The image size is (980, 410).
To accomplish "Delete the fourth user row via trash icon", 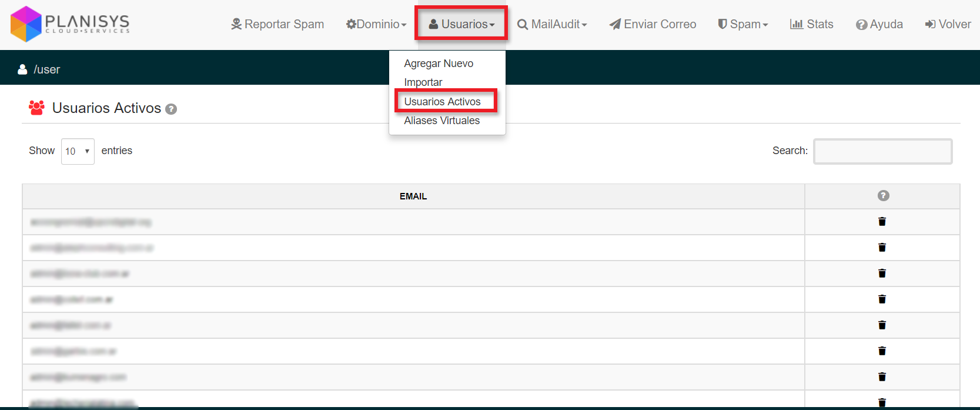I will pos(882,299).
